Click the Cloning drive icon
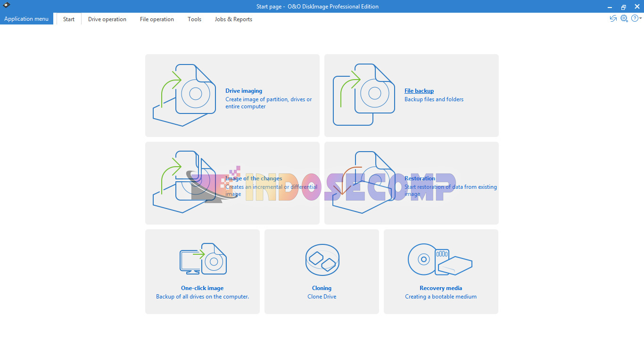This screenshot has height=339, width=644. click(x=322, y=259)
